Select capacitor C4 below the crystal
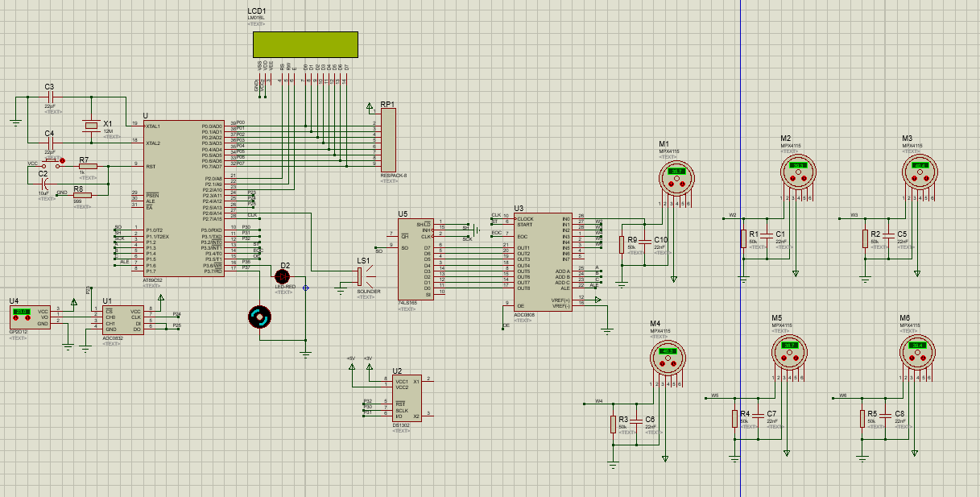 coord(50,143)
